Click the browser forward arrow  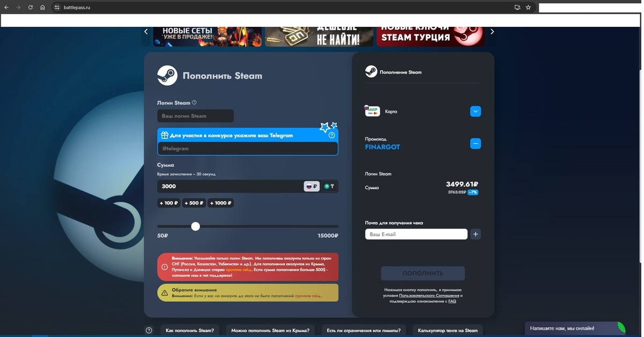18,8
